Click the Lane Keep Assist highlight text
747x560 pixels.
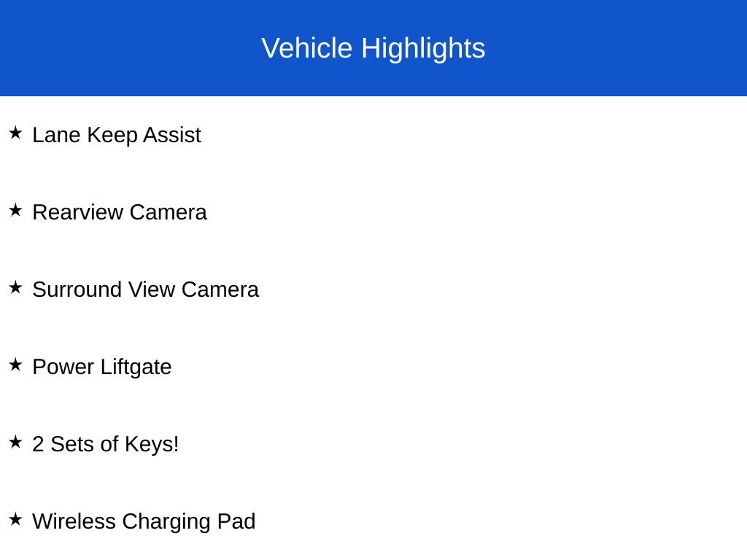(x=117, y=135)
